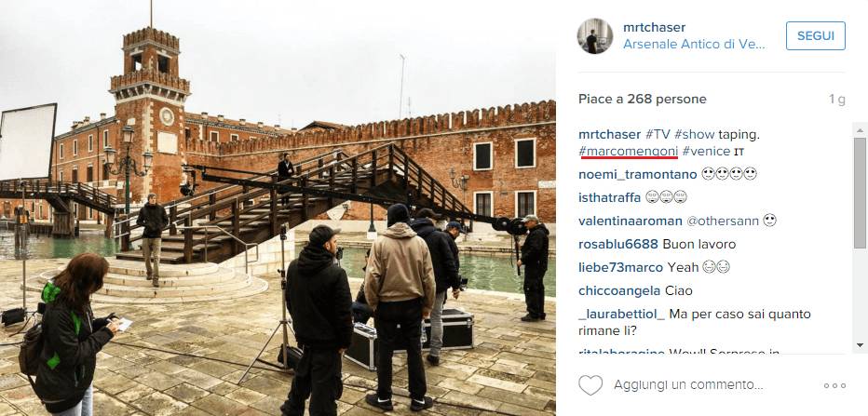Open the #venice hashtag
Image resolution: width=868 pixels, height=416 pixels.
click(706, 151)
